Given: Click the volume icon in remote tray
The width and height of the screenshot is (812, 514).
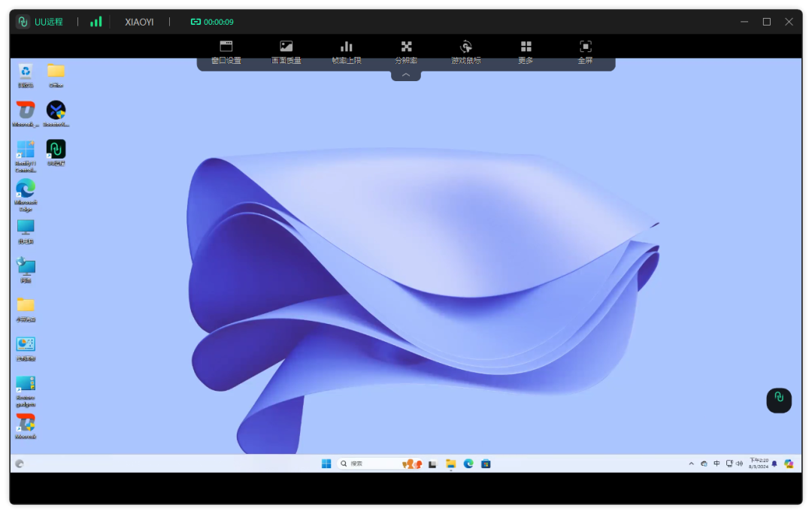Looking at the screenshot, I should pos(740,464).
